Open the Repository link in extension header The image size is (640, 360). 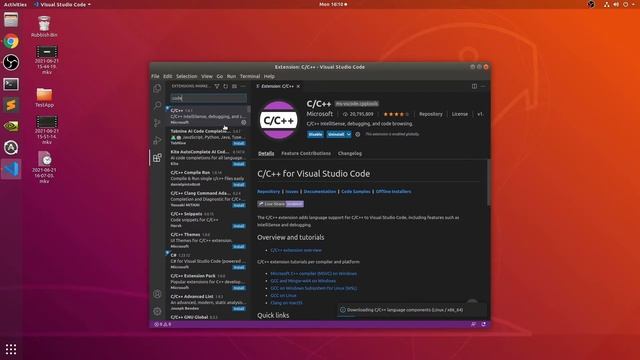click(x=431, y=114)
